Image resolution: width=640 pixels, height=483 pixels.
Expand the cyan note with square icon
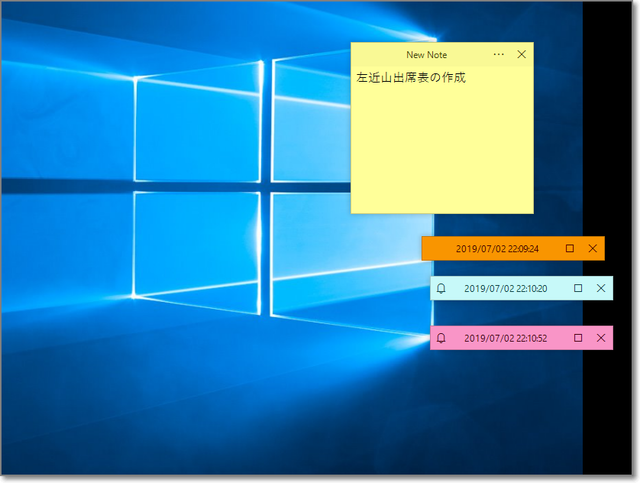[x=578, y=288]
